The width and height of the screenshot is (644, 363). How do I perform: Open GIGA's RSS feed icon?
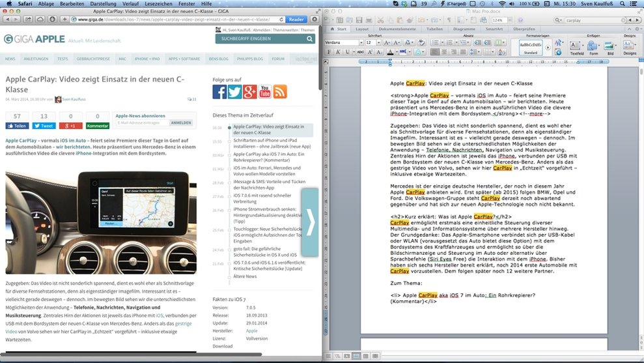pyautogui.click(x=280, y=92)
